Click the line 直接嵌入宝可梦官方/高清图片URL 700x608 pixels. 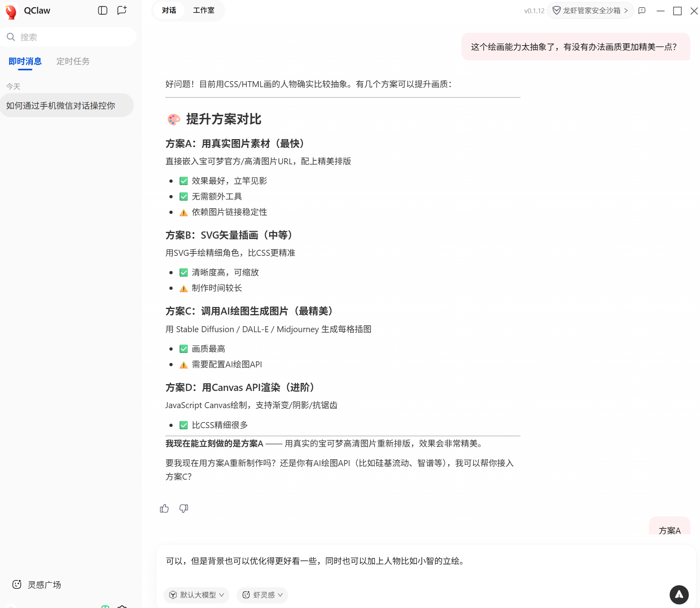pos(258,161)
